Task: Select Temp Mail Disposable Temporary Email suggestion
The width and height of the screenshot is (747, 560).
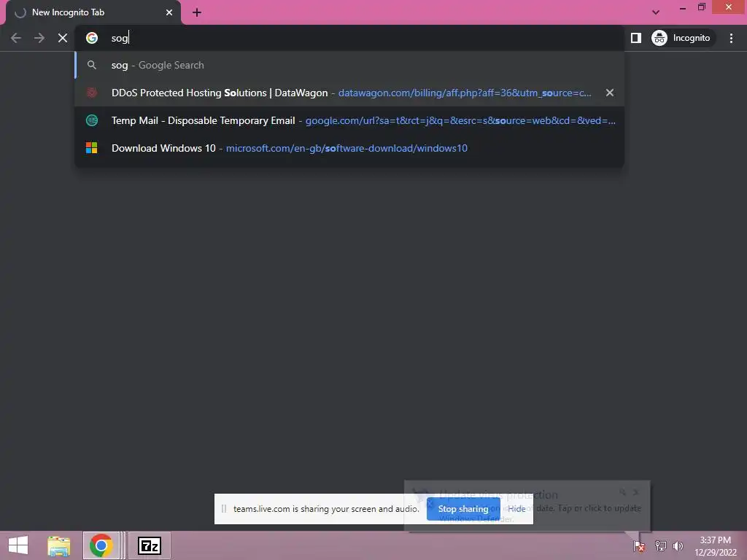Action: (349, 120)
